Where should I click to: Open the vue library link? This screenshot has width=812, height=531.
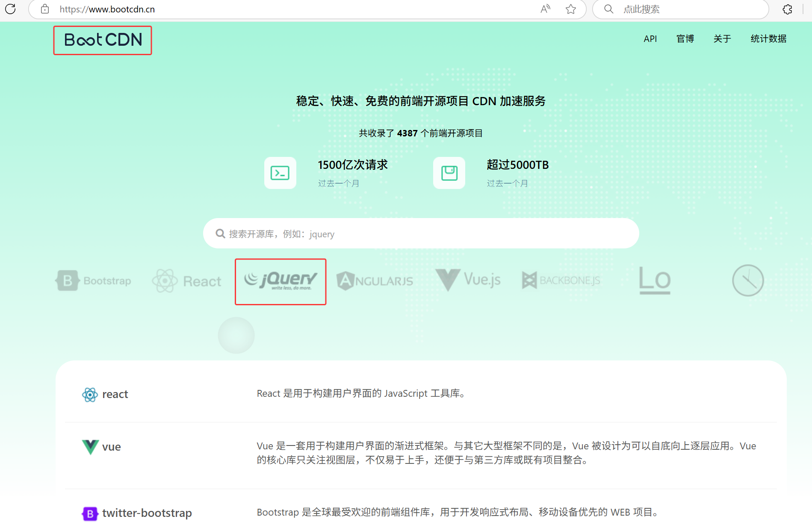click(x=111, y=447)
